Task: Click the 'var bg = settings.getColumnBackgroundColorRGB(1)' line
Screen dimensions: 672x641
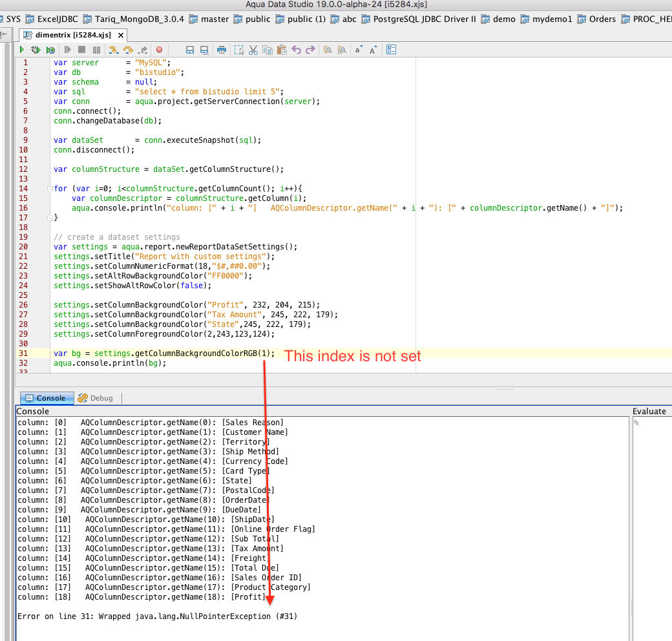Action: point(164,353)
